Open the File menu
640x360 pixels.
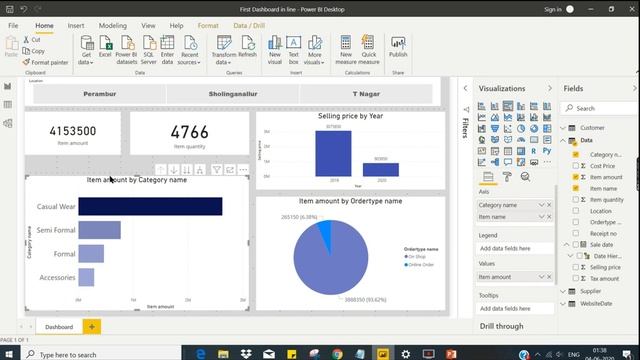(x=13, y=25)
